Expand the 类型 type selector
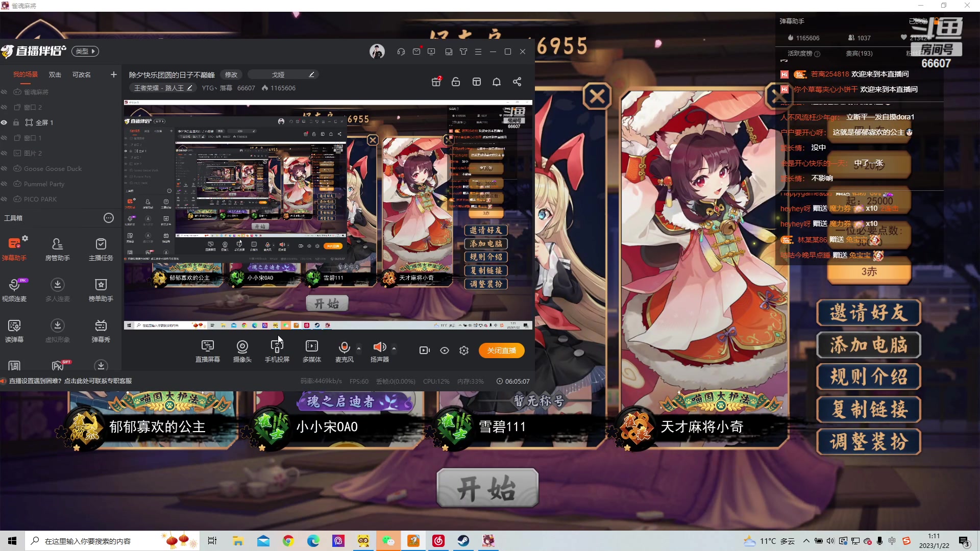This screenshot has height=551, width=980. tap(85, 51)
